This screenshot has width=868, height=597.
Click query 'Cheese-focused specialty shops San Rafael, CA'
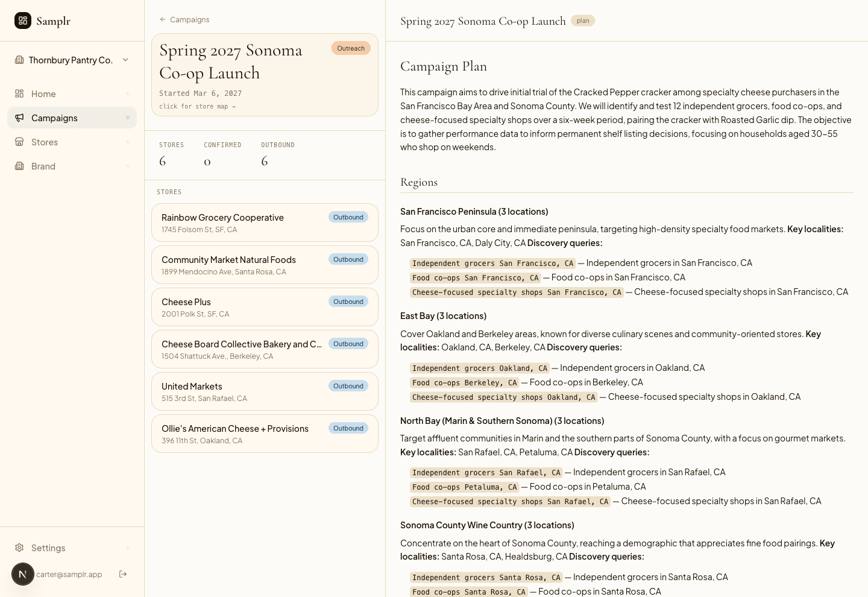pos(511,502)
